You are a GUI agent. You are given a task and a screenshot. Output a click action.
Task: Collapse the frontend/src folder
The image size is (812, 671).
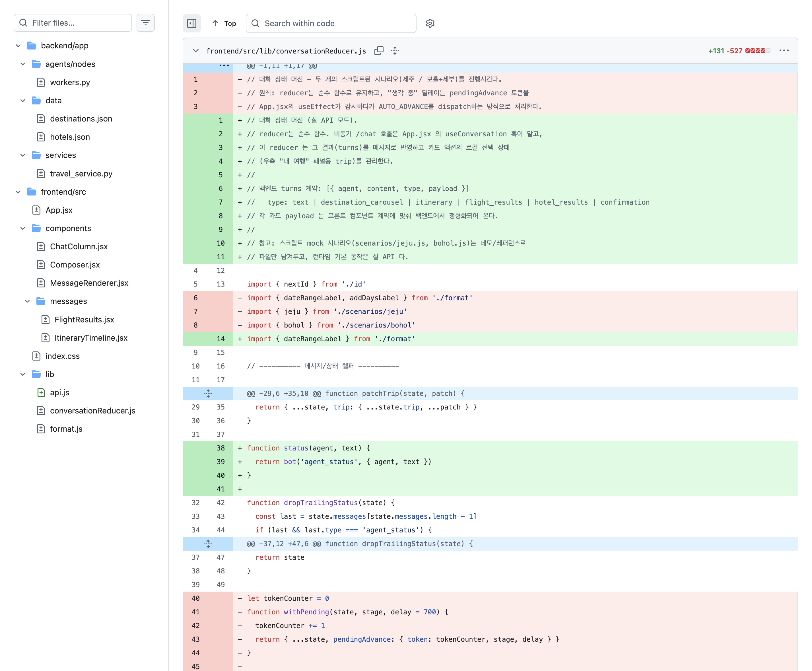tap(18, 192)
